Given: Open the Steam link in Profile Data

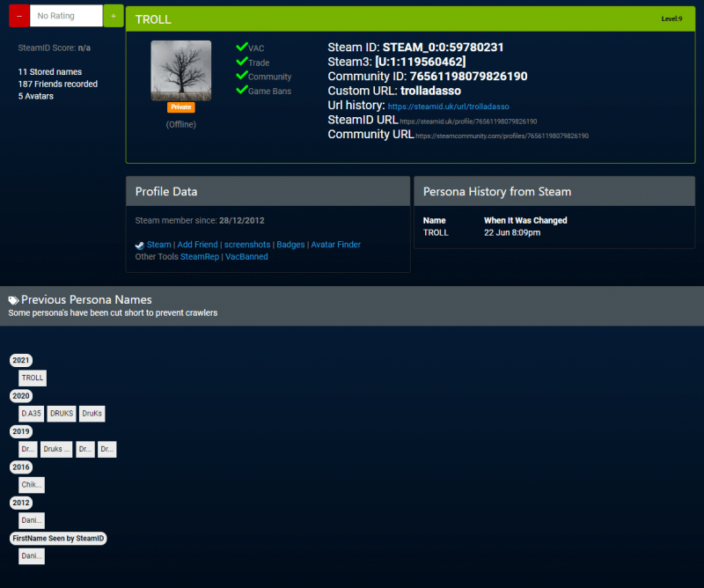Looking at the screenshot, I should click(159, 245).
